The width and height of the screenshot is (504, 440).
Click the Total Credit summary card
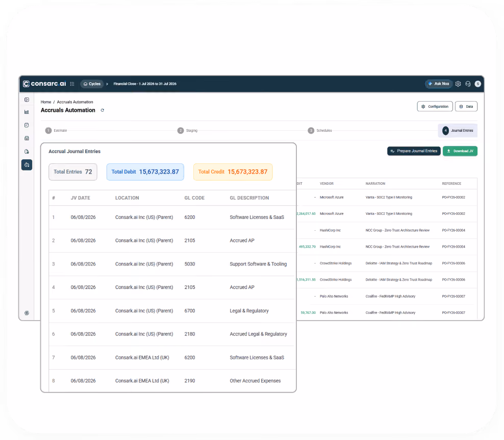[233, 172]
